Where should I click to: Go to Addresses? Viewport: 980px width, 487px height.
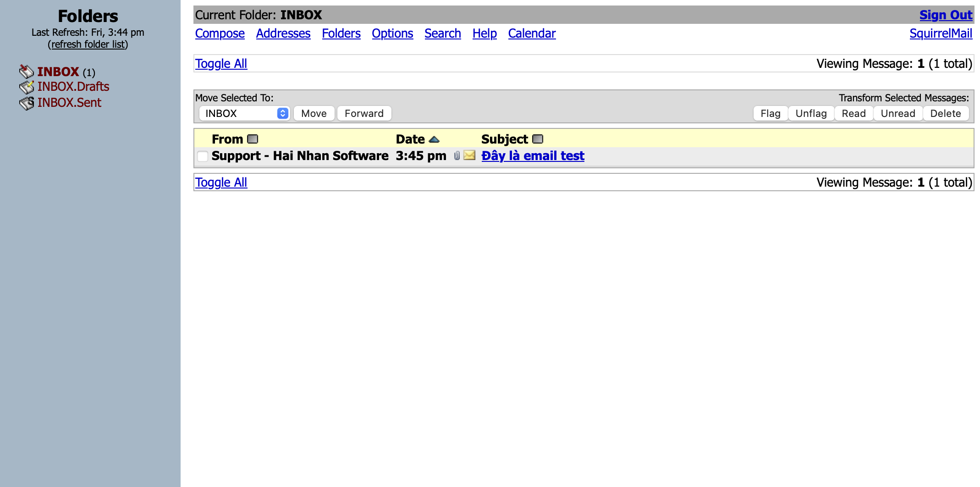point(283,33)
